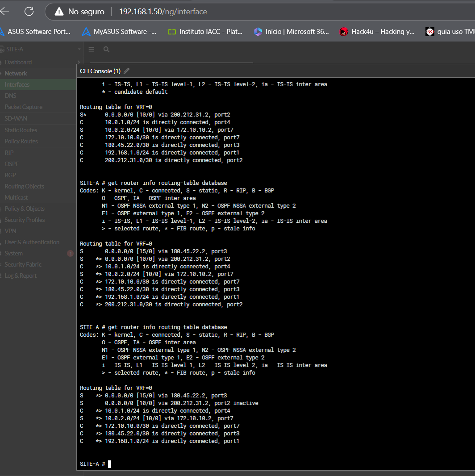Image resolution: width=475 pixels, height=476 pixels.
Task: Toggle the hamburger sidebar menu icon
Action: pyautogui.click(x=91, y=50)
